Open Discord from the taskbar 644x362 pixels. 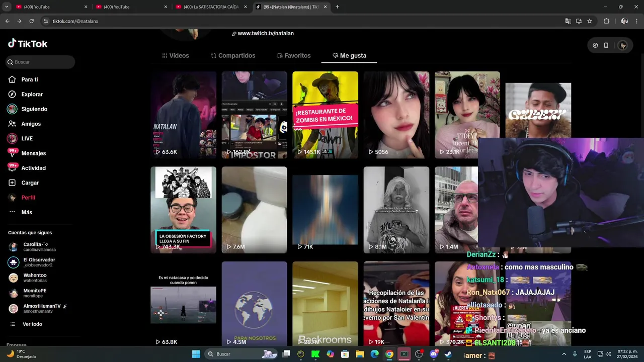434,354
